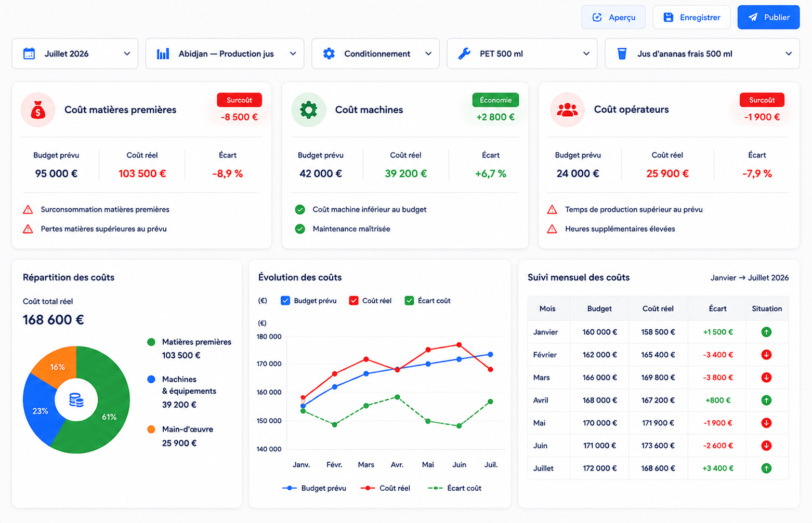Image resolution: width=812 pixels, height=523 pixels.
Task: Disable the Écart coût checkbox
Action: pos(409,301)
